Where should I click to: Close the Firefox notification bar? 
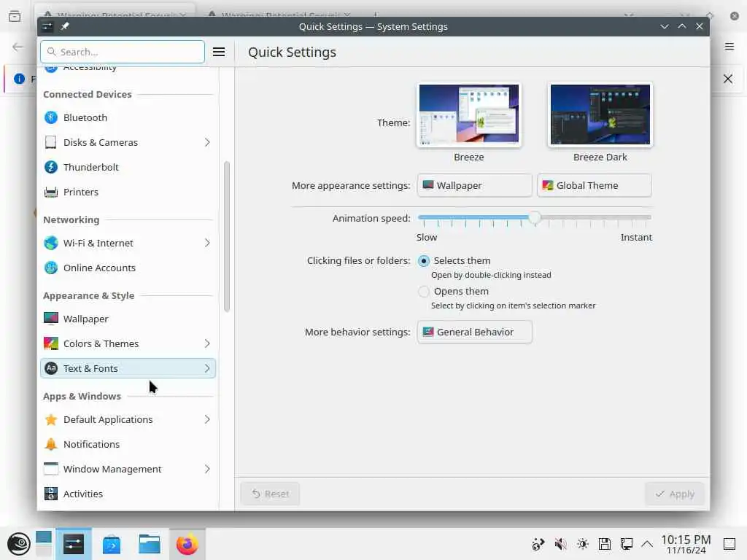point(728,79)
